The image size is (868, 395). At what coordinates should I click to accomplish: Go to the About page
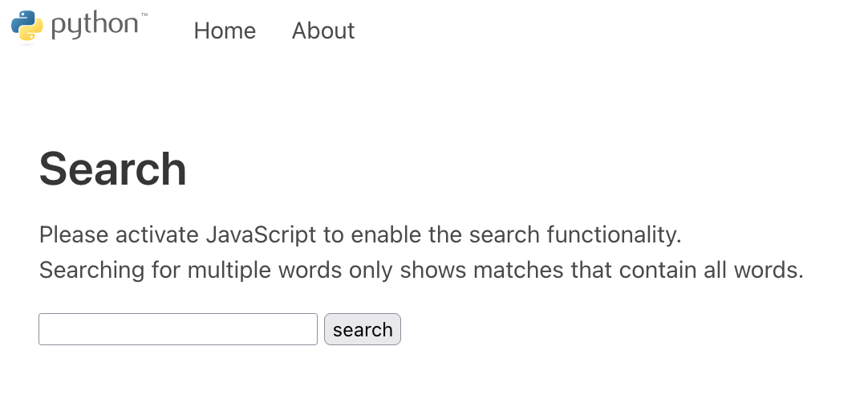coord(322,31)
